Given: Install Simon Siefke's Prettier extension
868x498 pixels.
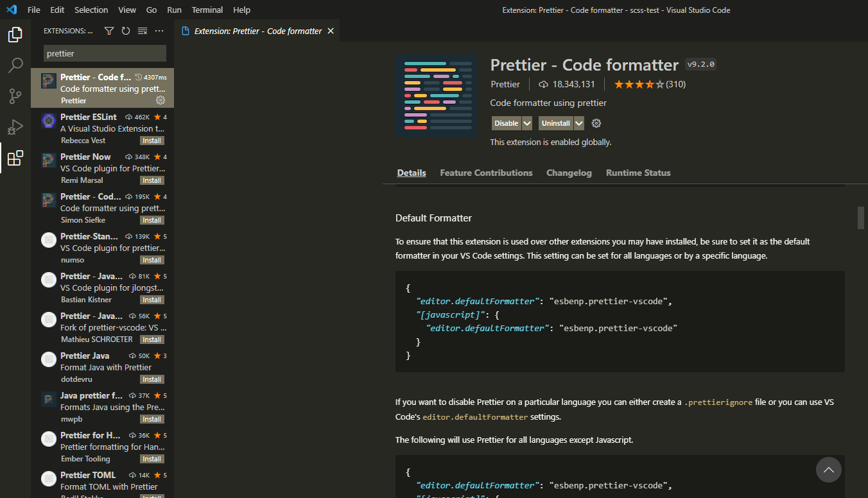Looking at the screenshot, I should click(x=152, y=220).
